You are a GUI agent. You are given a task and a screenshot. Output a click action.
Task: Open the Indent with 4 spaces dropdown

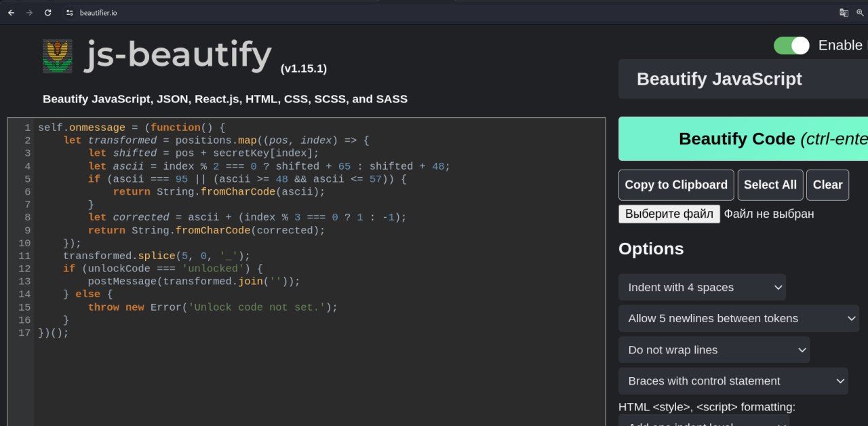pyautogui.click(x=702, y=287)
